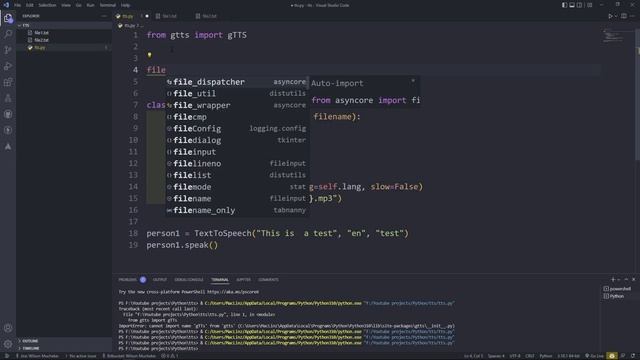Open the new terminal launch-profile dropdown
The image size is (640, 360).
tap(619, 280)
